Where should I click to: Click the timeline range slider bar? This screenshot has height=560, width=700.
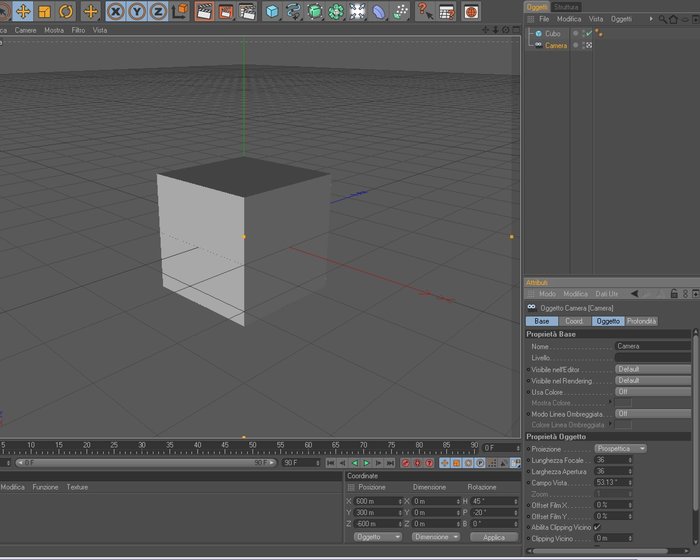pos(146,463)
